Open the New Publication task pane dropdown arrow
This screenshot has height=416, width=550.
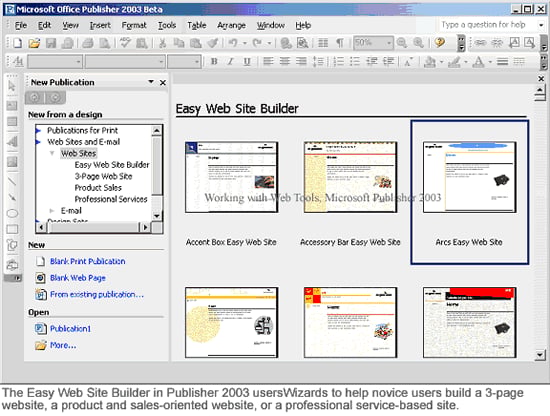151,82
